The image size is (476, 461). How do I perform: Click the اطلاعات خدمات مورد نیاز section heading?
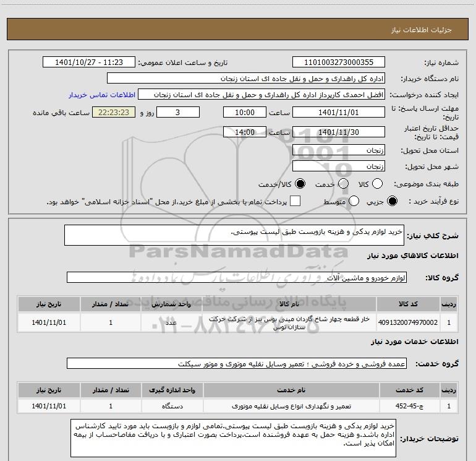(414, 342)
